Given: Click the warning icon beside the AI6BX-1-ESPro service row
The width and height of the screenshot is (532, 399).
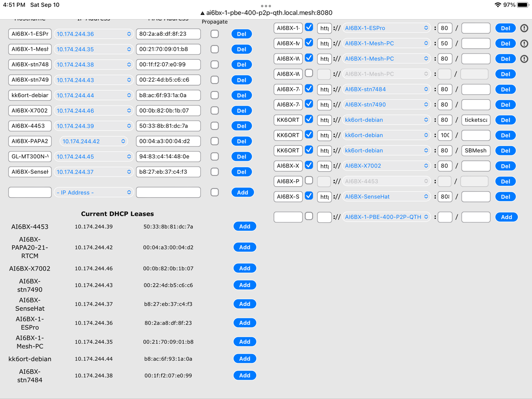Looking at the screenshot, I should (x=525, y=28).
